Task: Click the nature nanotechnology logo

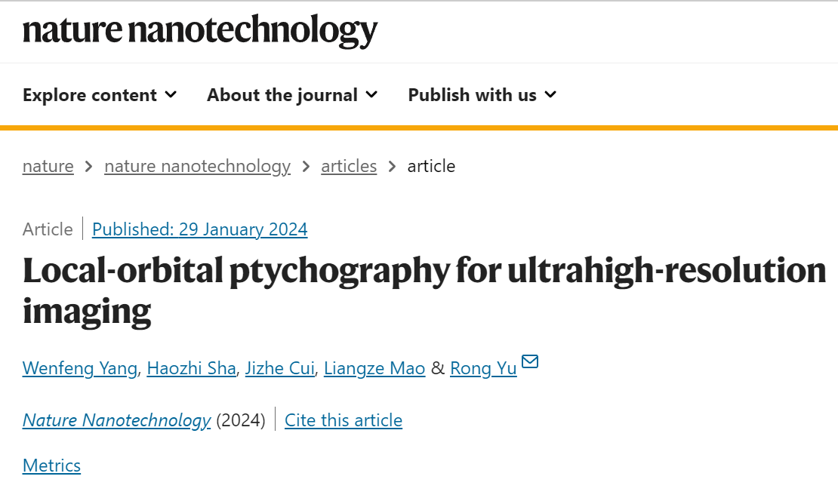Action: pyautogui.click(x=200, y=30)
